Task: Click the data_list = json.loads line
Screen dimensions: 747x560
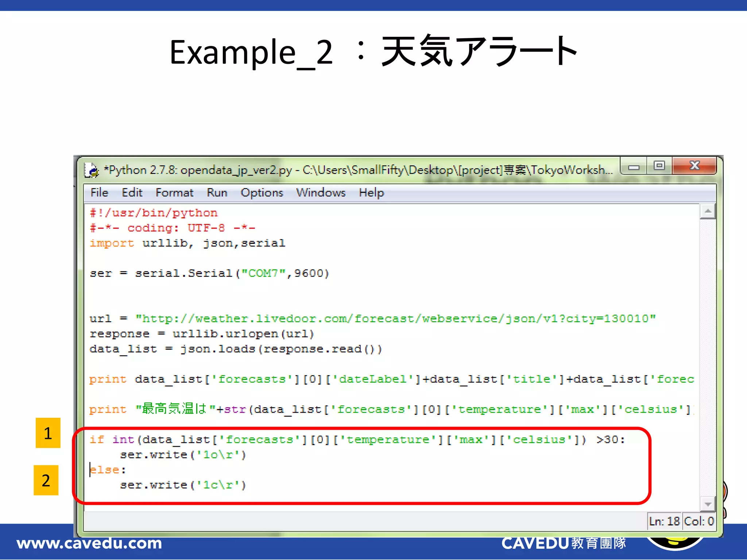Action: tap(236, 349)
